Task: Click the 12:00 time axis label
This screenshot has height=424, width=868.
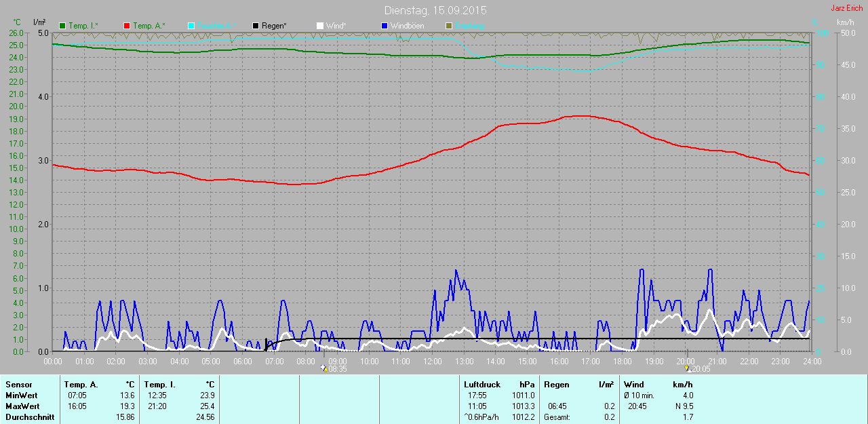Action: 432,362
